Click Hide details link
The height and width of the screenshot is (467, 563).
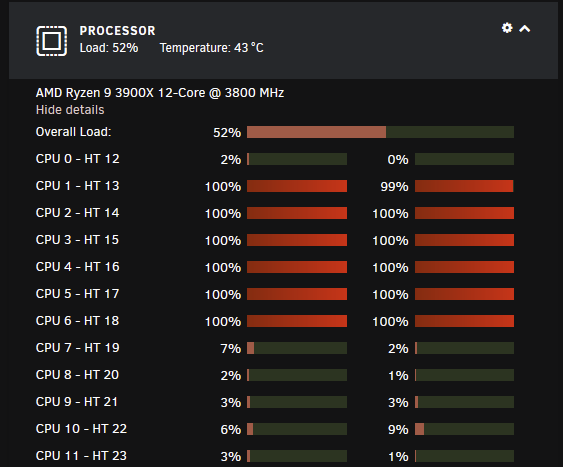(x=70, y=110)
